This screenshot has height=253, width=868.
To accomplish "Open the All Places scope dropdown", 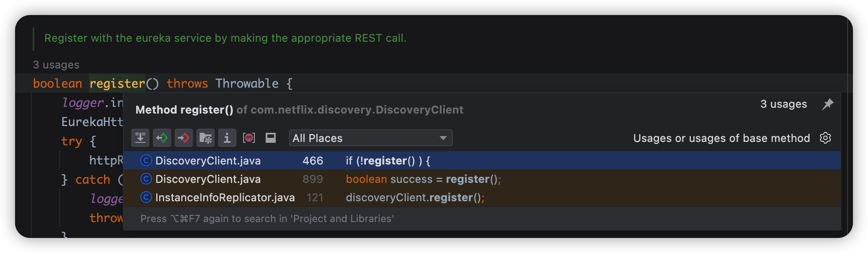I will [x=371, y=138].
